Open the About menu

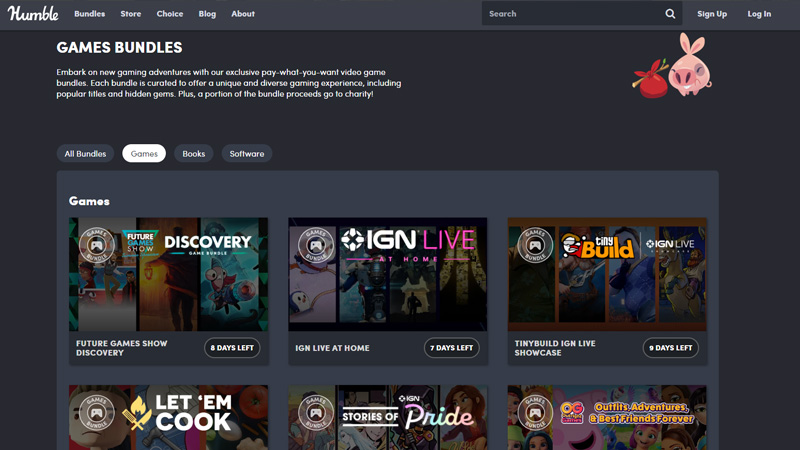coord(243,14)
